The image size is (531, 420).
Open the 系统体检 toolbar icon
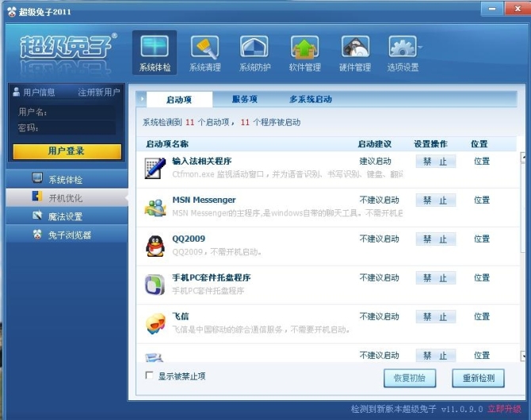click(155, 52)
